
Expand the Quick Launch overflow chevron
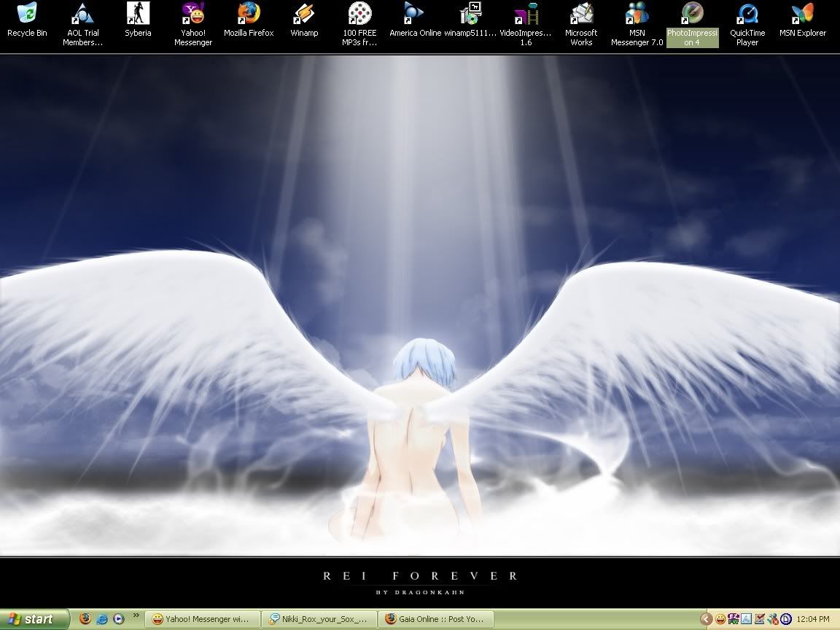pos(136,615)
